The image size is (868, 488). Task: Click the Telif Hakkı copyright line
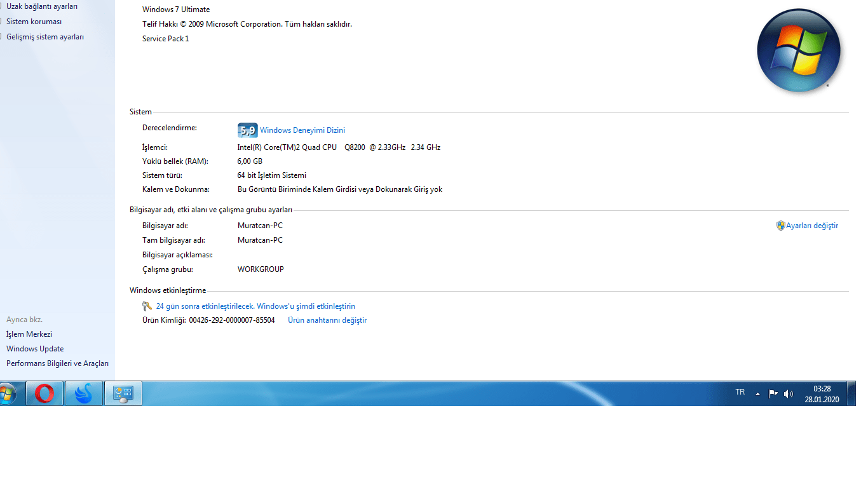pyautogui.click(x=247, y=24)
